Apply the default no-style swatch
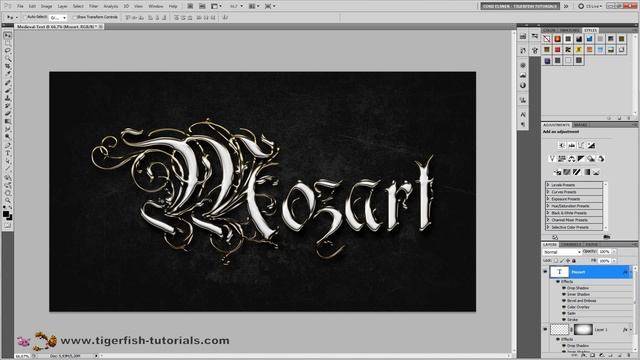640x360 pixels. pos(547,39)
